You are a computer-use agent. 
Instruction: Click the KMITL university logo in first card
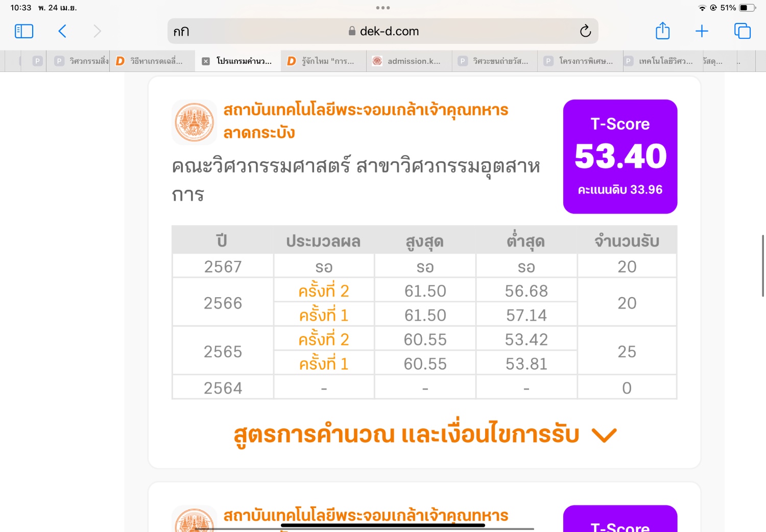pyautogui.click(x=194, y=122)
